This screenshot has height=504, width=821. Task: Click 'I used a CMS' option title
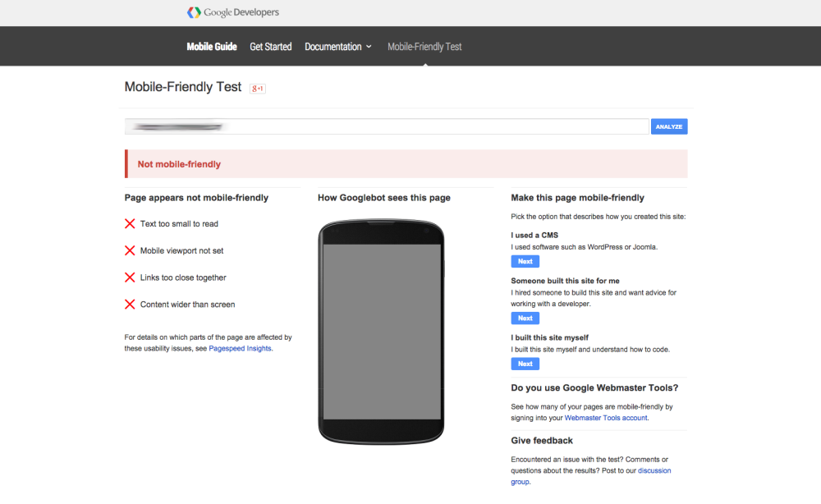534,235
